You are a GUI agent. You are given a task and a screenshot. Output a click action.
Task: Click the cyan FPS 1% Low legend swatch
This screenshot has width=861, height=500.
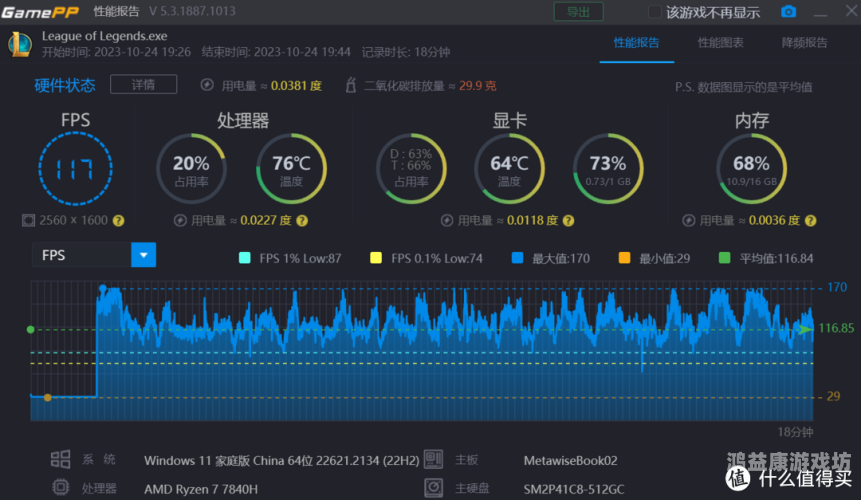click(245, 258)
